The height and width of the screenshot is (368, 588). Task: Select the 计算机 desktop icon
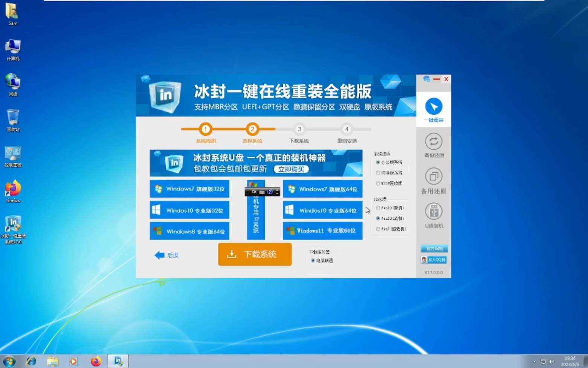tap(13, 50)
